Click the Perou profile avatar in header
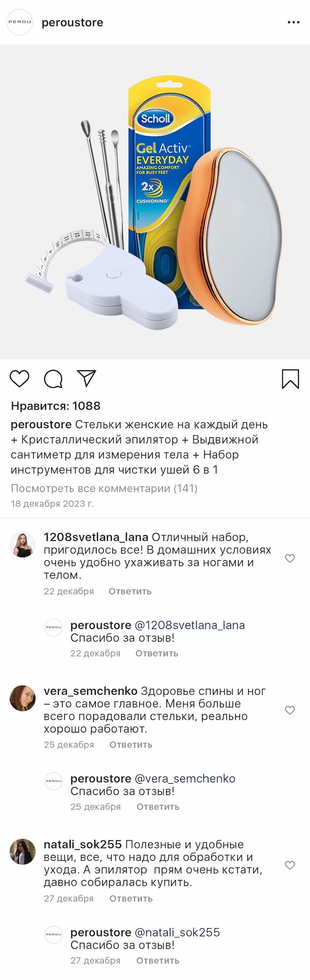This screenshot has width=310, height=980. point(20,22)
